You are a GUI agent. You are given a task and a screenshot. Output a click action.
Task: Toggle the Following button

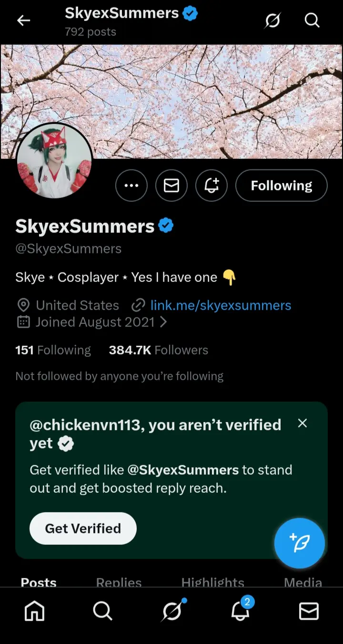click(x=282, y=186)
